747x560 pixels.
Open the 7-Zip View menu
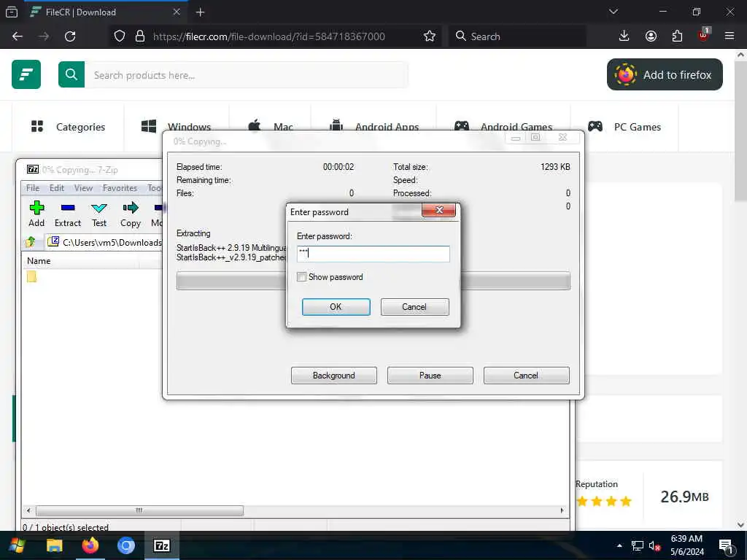83,188
